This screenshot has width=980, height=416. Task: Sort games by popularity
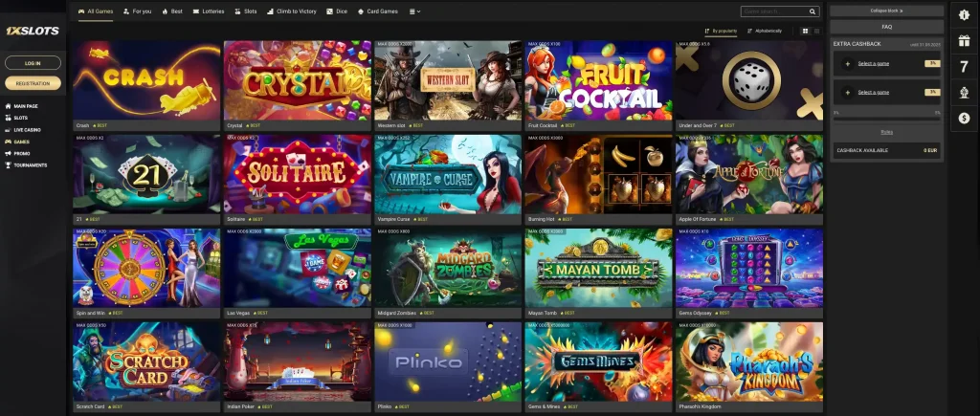(721, 31)
